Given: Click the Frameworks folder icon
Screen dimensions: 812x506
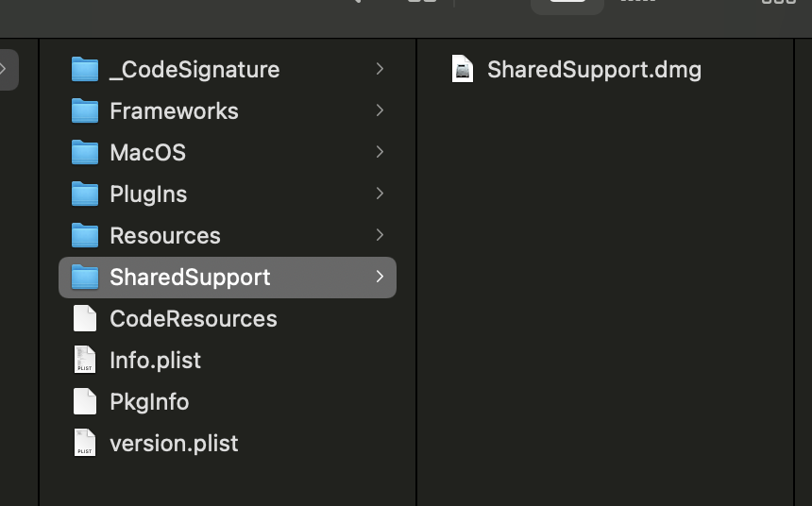Looking at the screenshot, I should pyautogui.click(x=85, y=111).
